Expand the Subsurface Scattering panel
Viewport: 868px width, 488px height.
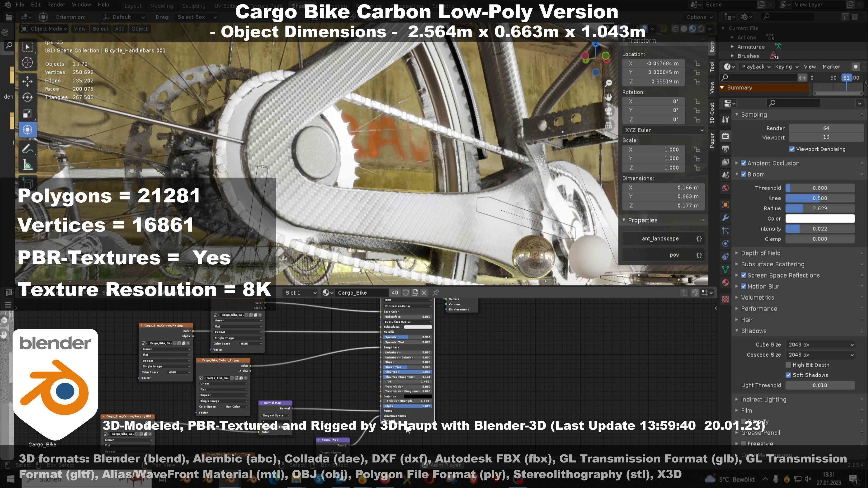coord(772,264)
